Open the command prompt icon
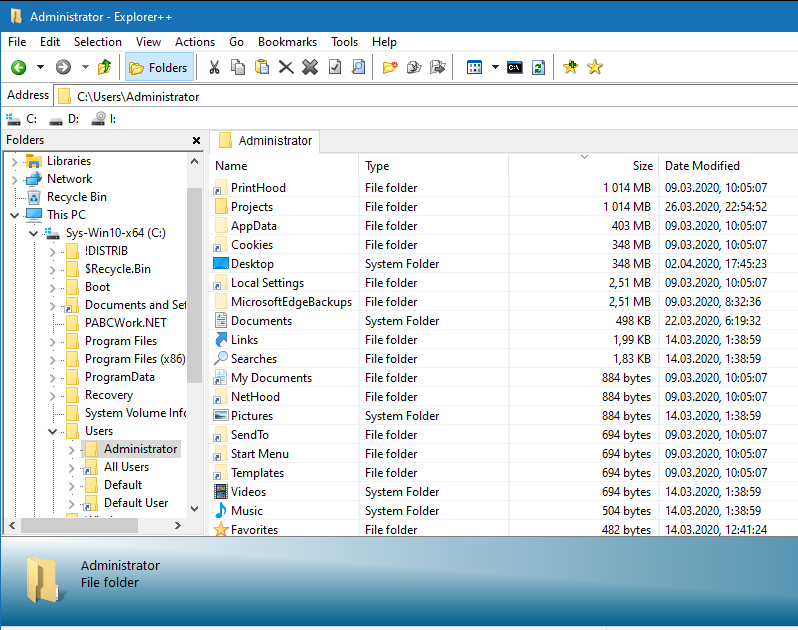 pyautogui.click(x=515, y=67)
